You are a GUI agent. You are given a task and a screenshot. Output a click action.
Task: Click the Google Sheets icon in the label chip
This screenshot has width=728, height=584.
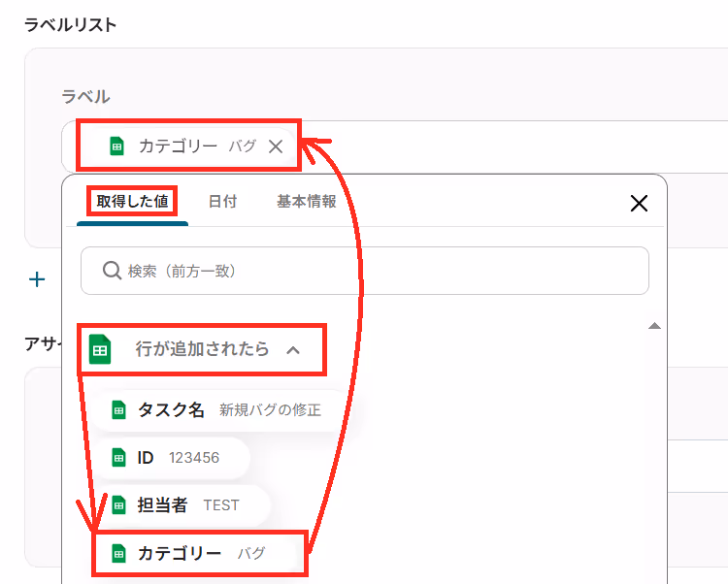pyautogui.click(x=116, y=146)
